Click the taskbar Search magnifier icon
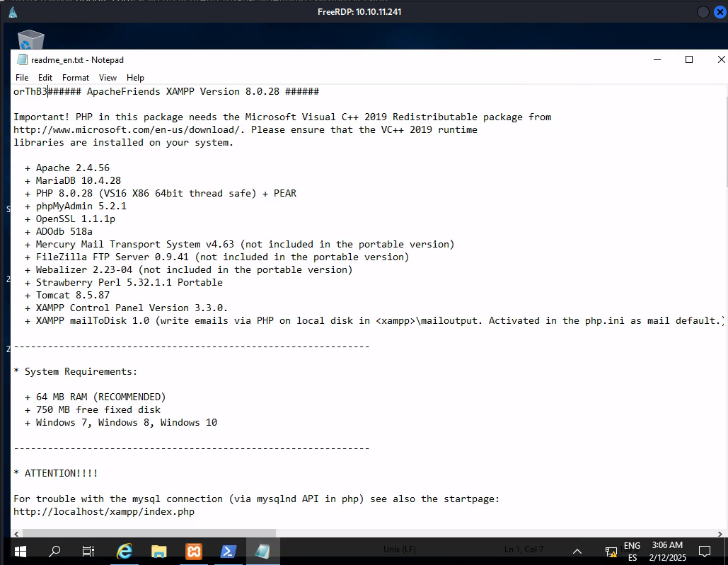The height and width of the screenshot is (565, 728). click(54, 551)
